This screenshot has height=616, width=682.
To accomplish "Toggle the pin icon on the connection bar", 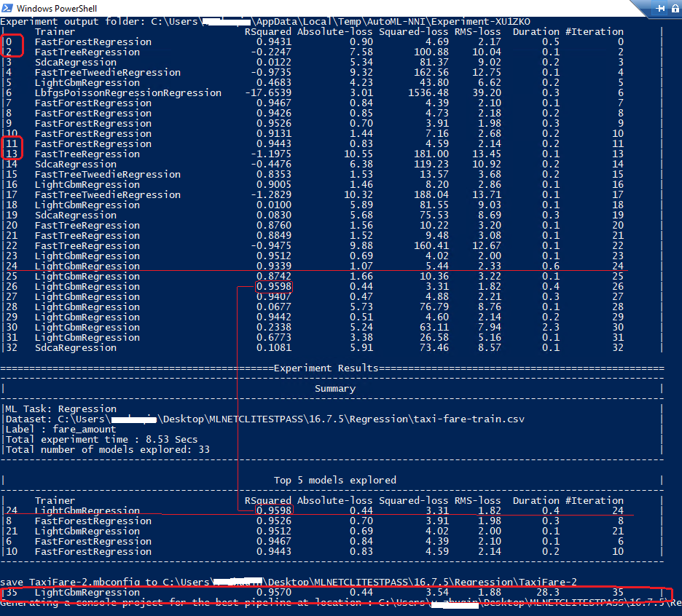I will [x=660, y=8].
